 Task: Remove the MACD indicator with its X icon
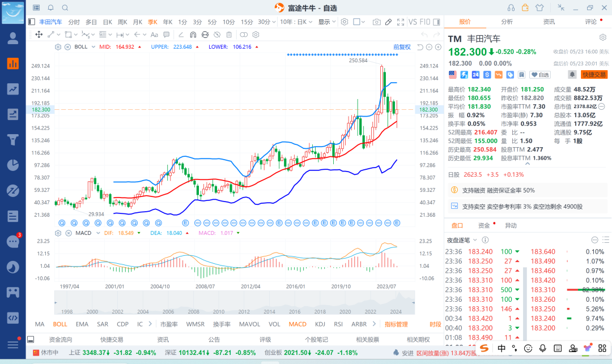click(69, 233)
